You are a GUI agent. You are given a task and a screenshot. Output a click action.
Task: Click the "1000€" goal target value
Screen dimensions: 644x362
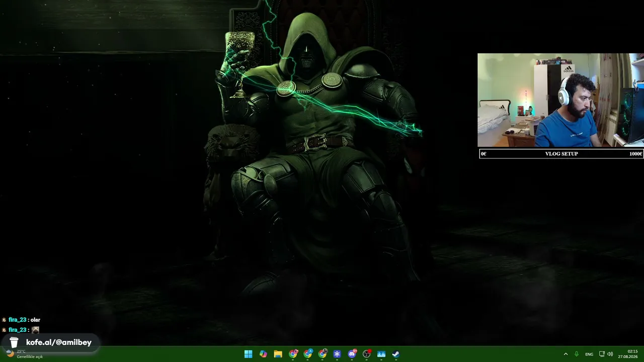click(636, 154)
